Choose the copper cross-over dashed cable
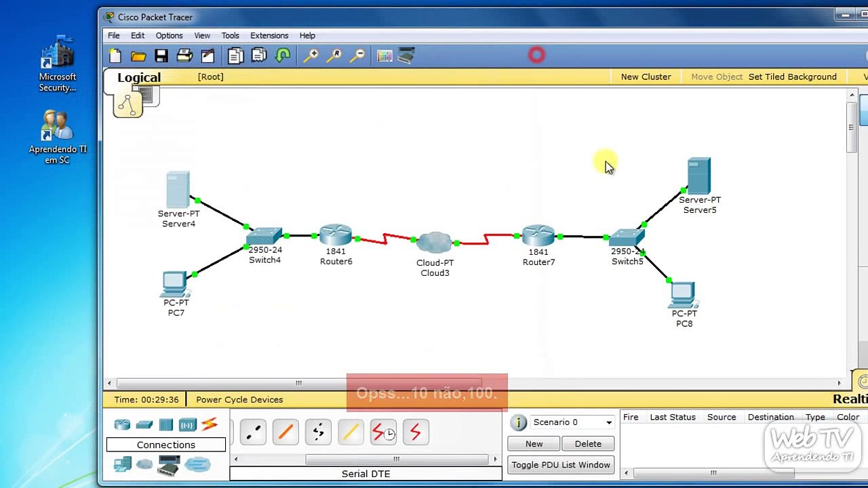The image size is (868, 488). [253, 432]
